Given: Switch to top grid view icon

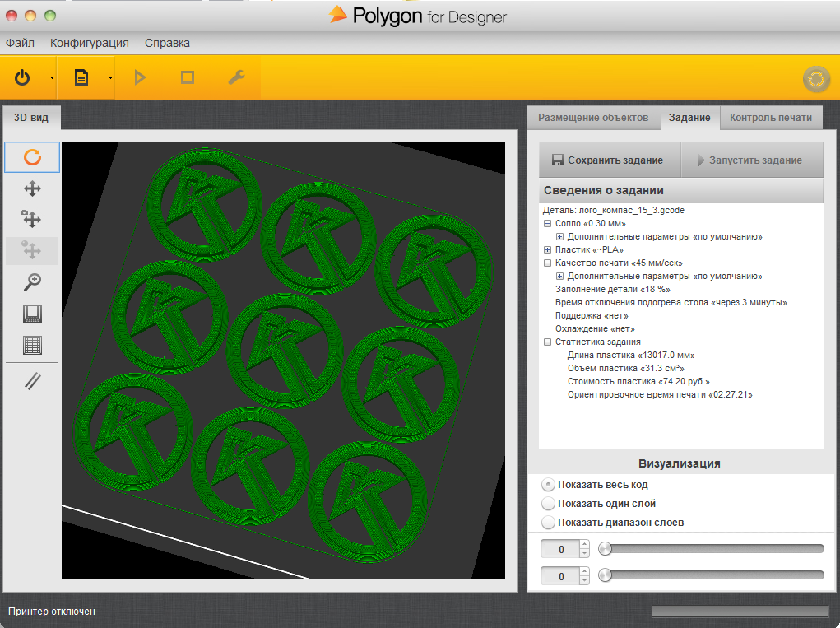Looking at the screenshot, I should pos(32,345).
